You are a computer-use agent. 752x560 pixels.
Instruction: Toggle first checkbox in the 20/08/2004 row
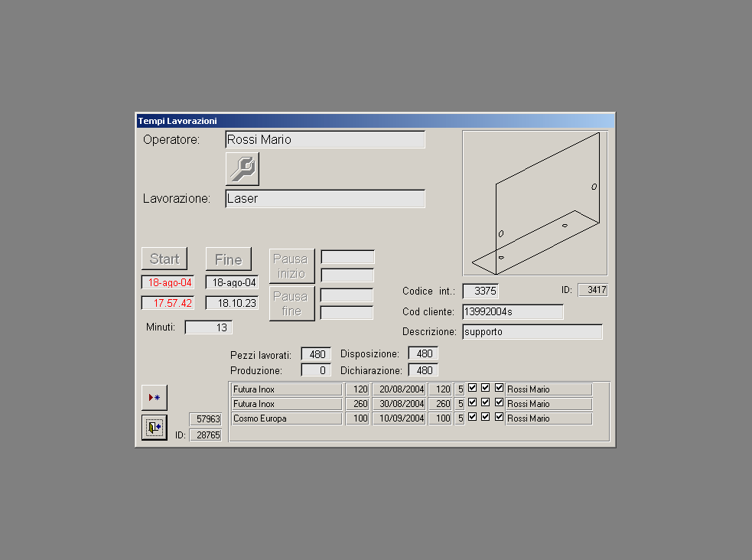473,387
